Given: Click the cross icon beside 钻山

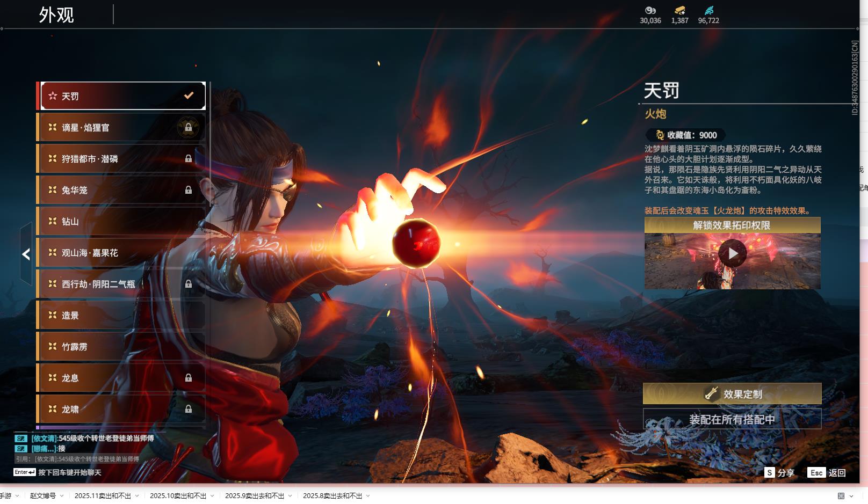Looking at the screenshot, I should (53, 221).
